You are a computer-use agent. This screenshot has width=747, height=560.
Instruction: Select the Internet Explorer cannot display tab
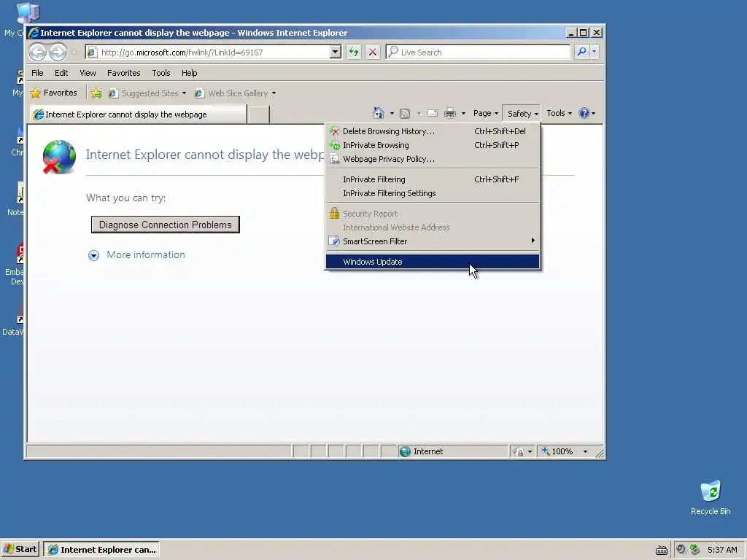(x=139, y=114)
